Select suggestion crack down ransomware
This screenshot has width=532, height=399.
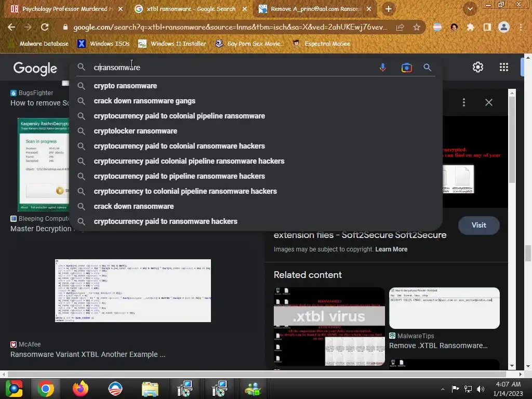click(256, 206)
